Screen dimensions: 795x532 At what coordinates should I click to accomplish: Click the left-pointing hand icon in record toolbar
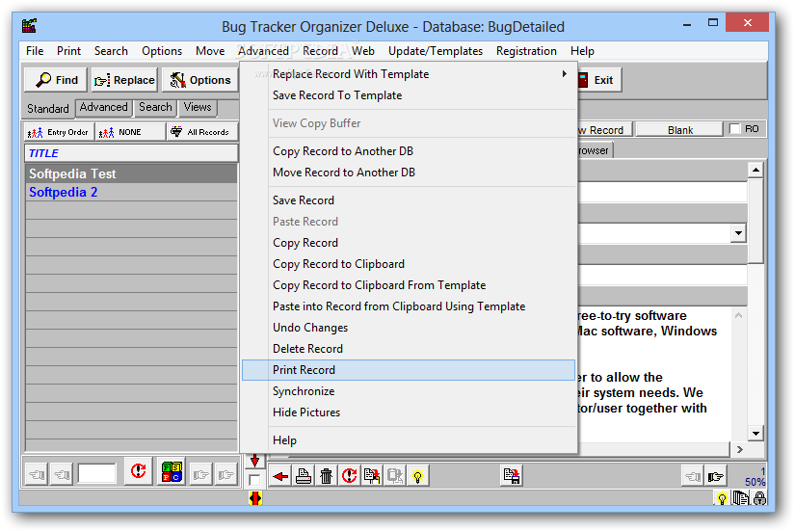pyautogui.click(x=693, y=476)
